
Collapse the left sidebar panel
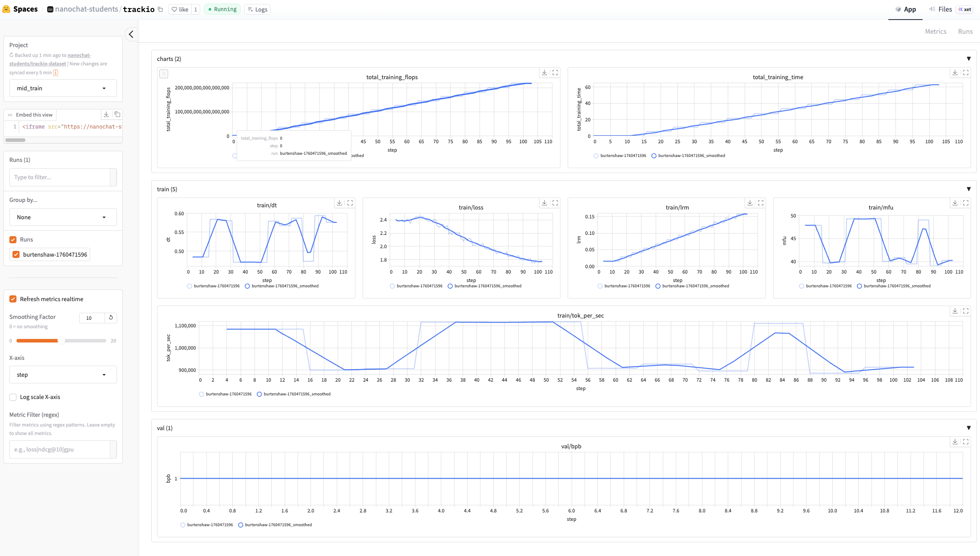[131, 34]
